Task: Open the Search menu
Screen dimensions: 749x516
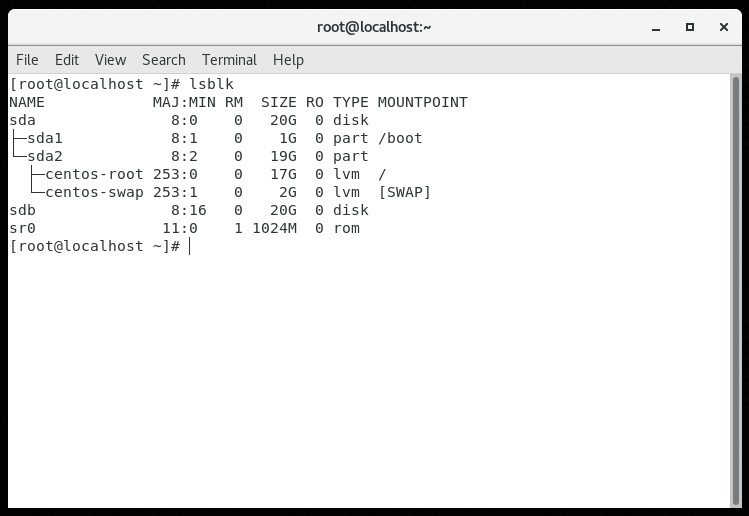Action: coord(163,60)
